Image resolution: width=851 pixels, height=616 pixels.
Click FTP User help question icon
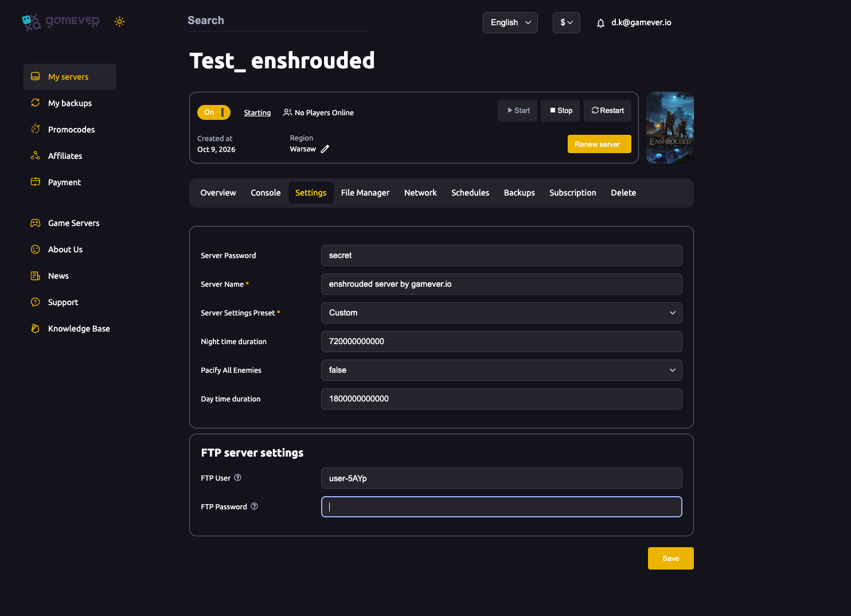click(x=237, y=478)
